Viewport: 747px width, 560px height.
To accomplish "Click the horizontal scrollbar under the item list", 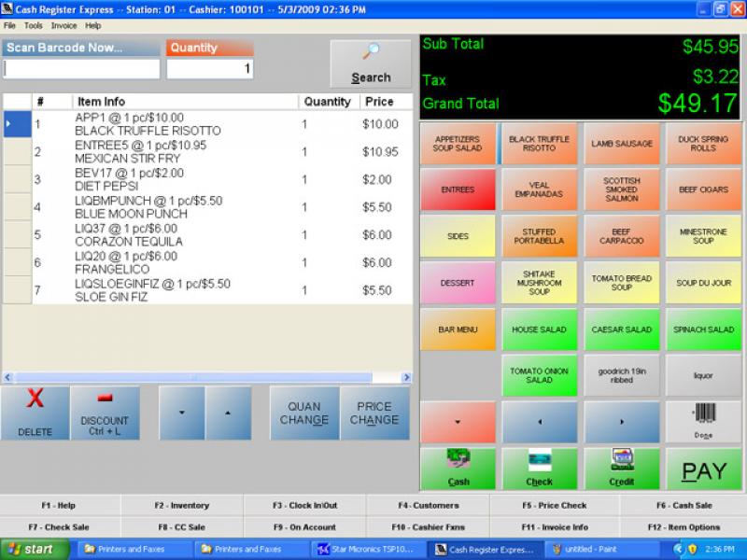I will (193, 378).
